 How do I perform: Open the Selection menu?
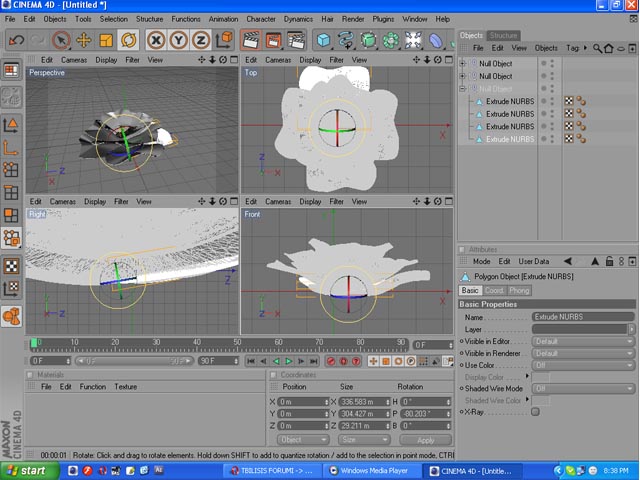113,19
